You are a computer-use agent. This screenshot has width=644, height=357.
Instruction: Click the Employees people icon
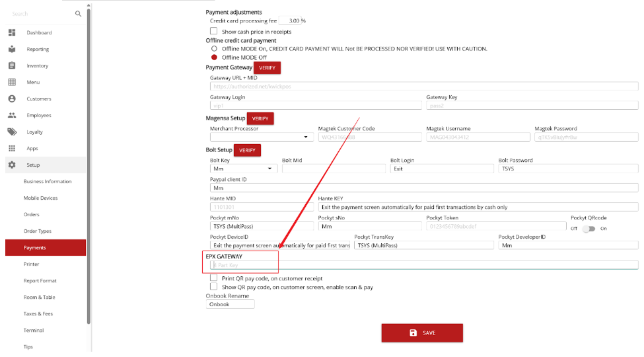[x=12, y=115]
